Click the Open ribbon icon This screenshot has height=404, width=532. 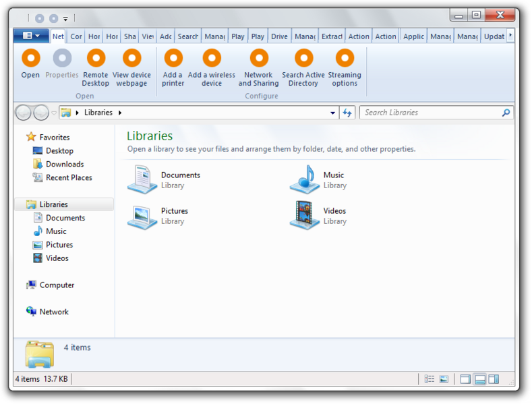point(31,58)
